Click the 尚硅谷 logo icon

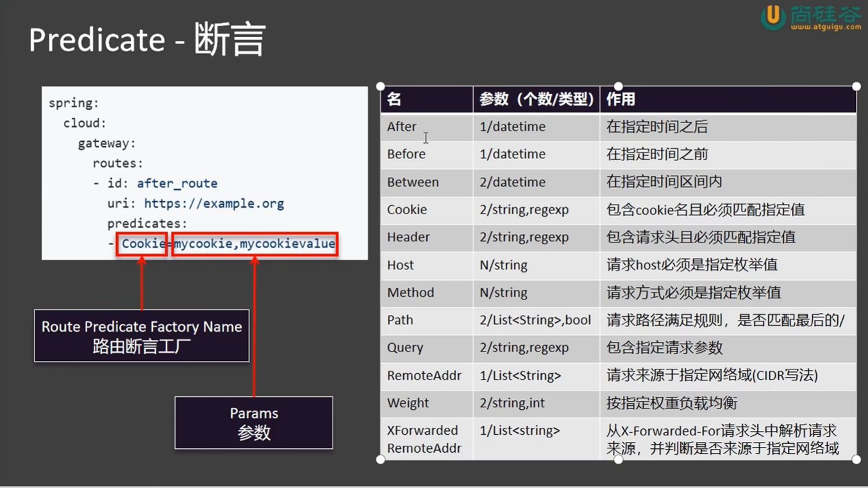tap(773, 15)
